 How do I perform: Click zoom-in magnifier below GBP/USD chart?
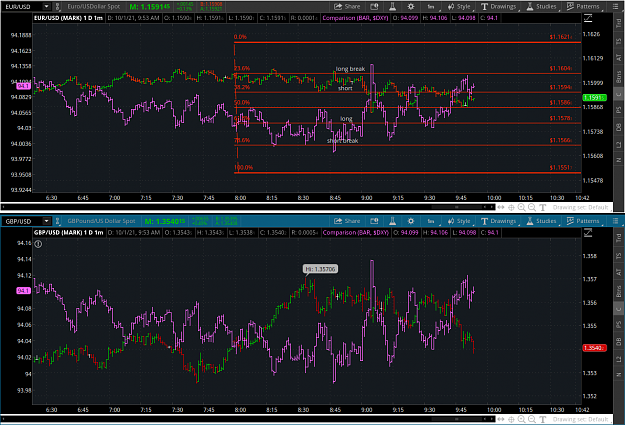point(521,419)
